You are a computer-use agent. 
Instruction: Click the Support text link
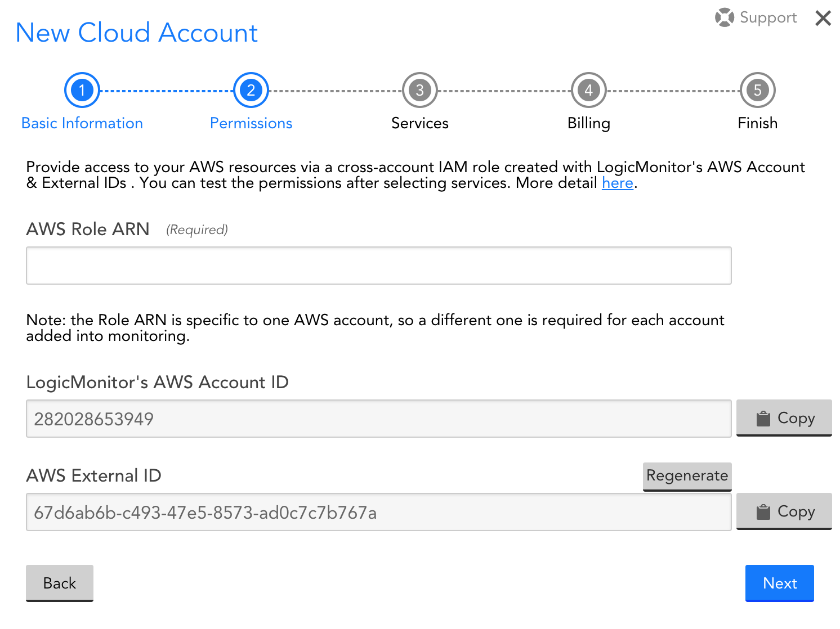(x=768, y=17)
